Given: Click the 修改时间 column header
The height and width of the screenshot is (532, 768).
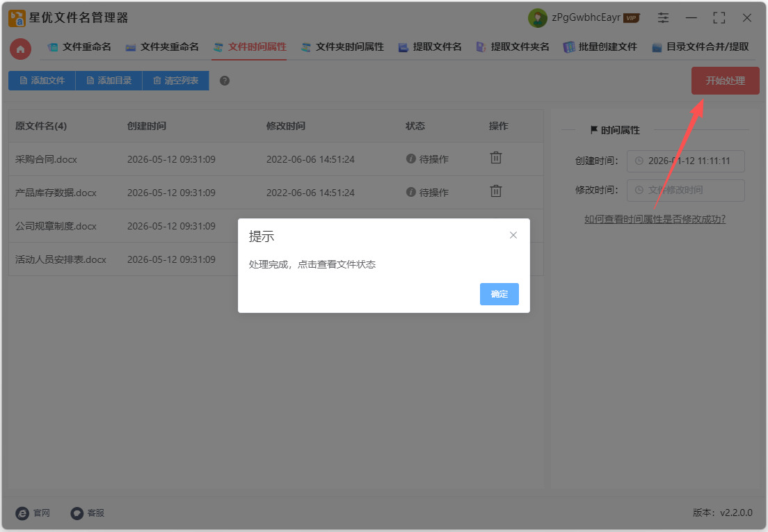Looking at the screenshot, I should pyautogui.click(x=285, y=127).
